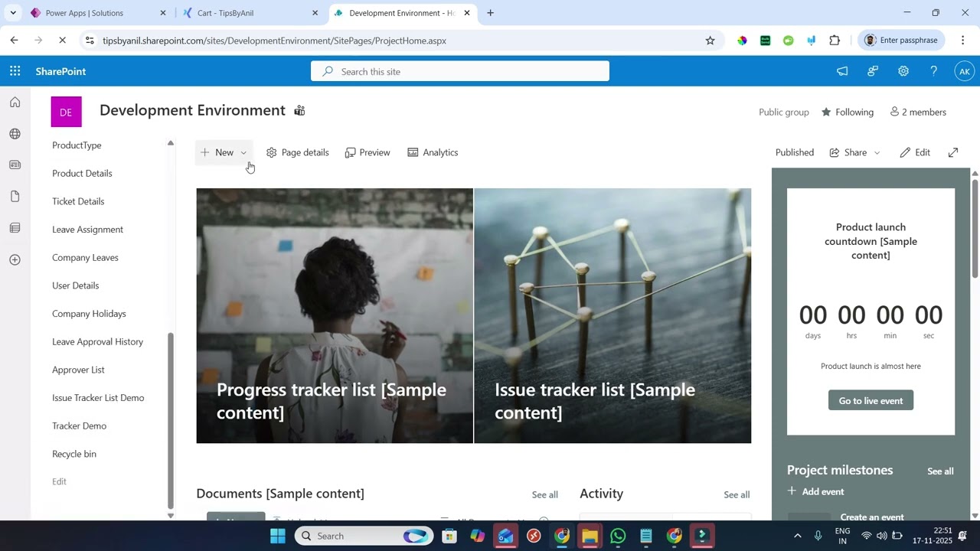Open WhatsApp from the taskbar
The image size is (980, 551).
618,536
